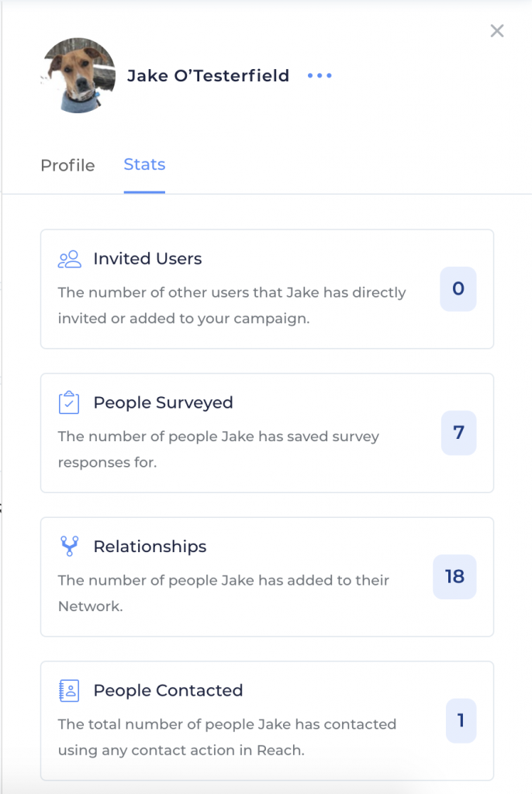This screenshot has height=794, width=532.
Task: Open the three-dot menu beside Jake O'Testerfield
Action: [x=320, y=75]
